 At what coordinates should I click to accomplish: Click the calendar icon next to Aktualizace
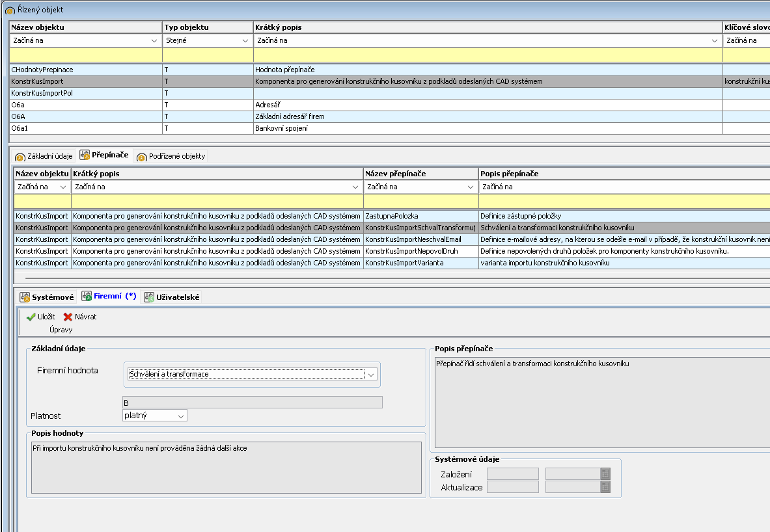coord(605,487)
